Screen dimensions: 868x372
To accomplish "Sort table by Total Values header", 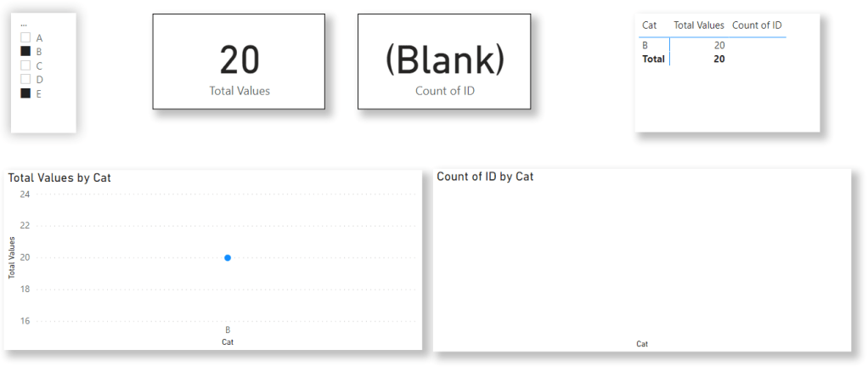I will [698, 25].
